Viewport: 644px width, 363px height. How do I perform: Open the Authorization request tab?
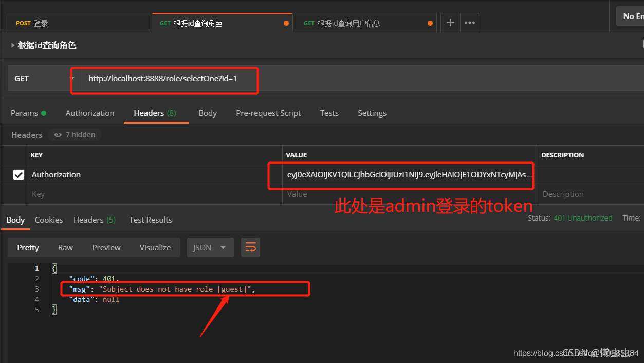point(90,113)
